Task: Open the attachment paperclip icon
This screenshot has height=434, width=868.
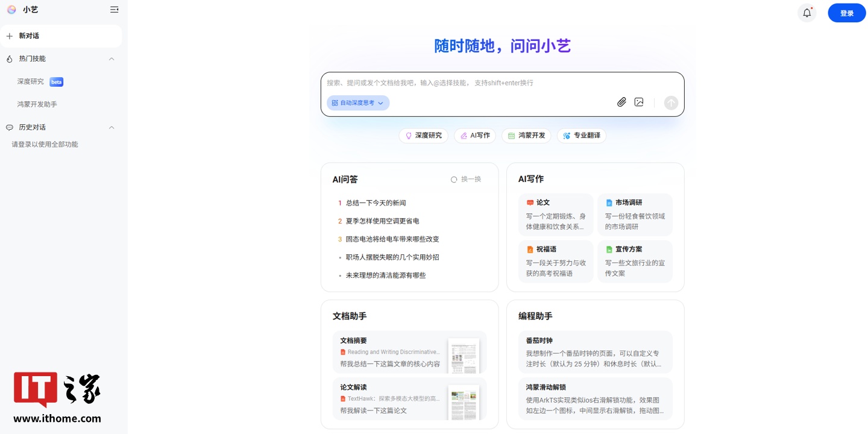Action: click(622, 102)
